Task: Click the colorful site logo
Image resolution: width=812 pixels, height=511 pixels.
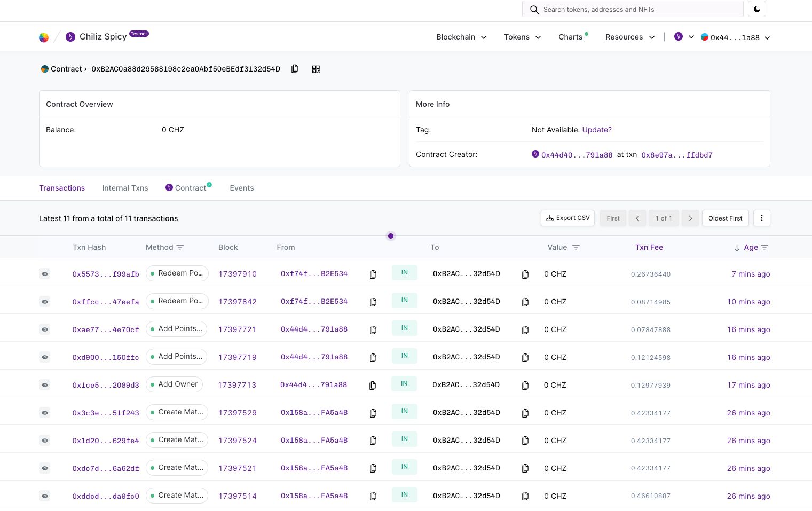Action: pos(44,37)
